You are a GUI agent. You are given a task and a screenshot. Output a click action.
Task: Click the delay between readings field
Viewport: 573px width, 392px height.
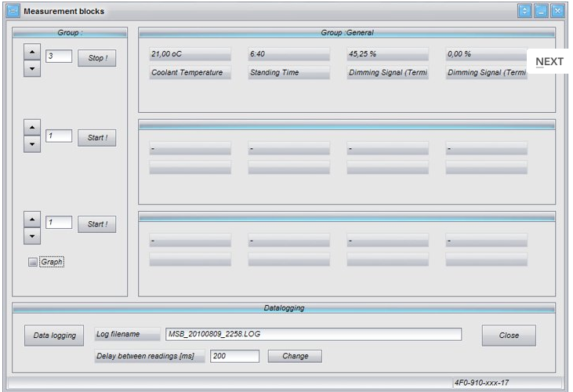234,356
